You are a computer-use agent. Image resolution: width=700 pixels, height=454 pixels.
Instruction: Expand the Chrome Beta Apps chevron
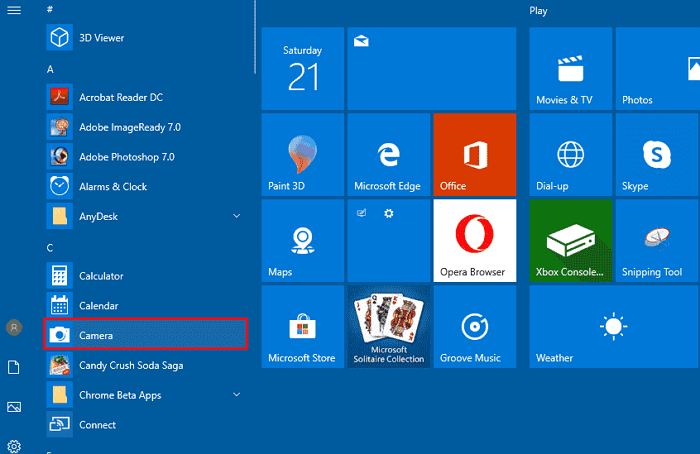[237, 395]
